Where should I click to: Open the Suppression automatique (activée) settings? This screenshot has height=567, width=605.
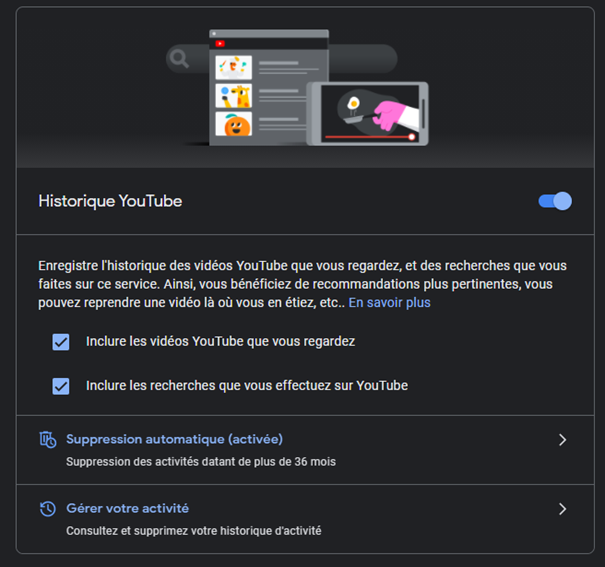pyautogui.click(x=174, y=439)
